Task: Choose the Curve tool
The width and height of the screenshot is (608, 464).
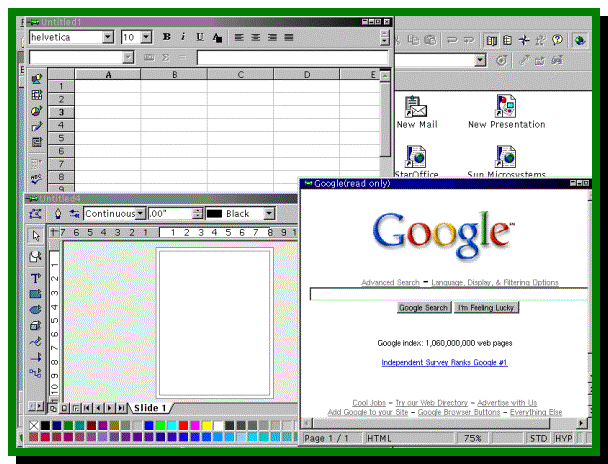Action: (35, 342)
